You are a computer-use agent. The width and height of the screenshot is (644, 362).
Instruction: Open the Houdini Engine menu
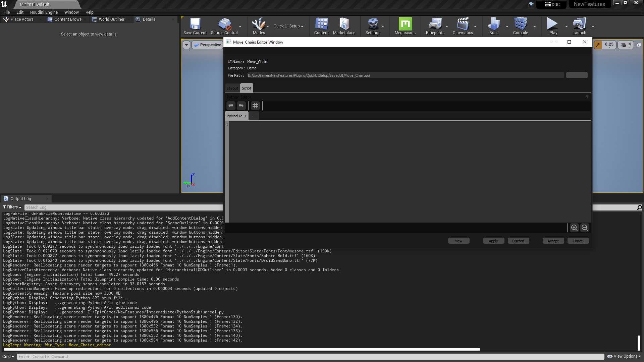click(44, 12)
